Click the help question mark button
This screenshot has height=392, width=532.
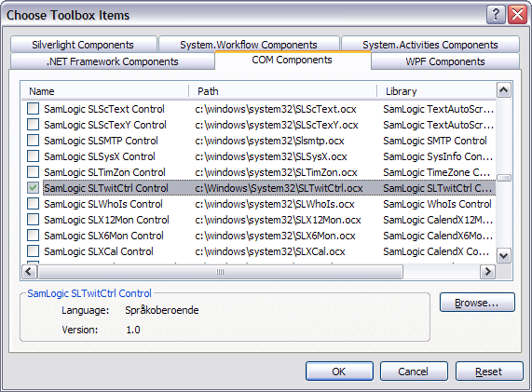[x=496, y=15]
